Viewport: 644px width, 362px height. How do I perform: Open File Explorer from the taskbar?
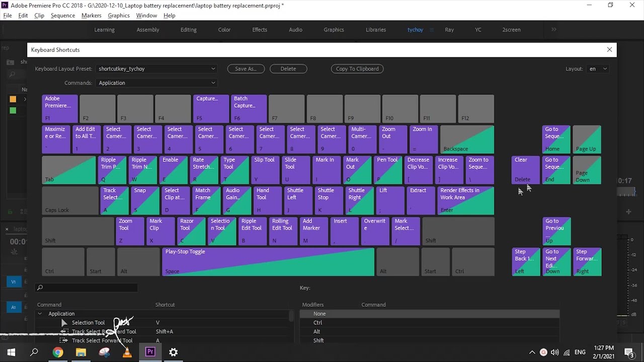point(81,352)
